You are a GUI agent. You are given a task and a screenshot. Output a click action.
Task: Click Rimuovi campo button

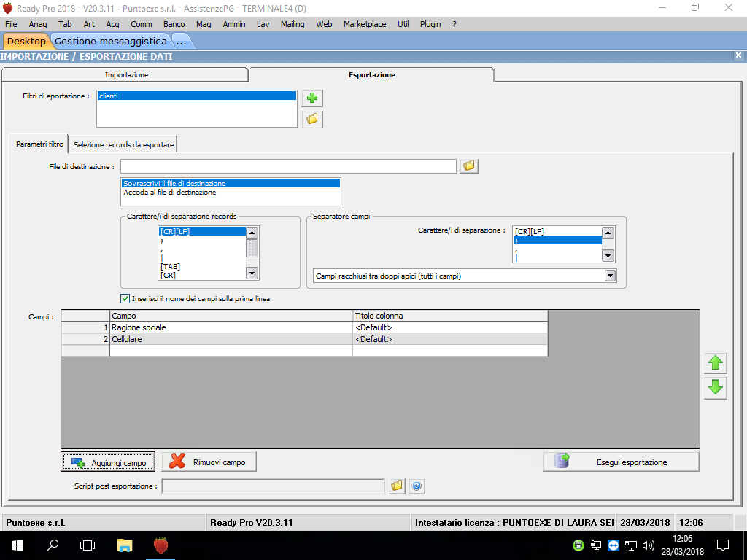(x=209, y=462)
